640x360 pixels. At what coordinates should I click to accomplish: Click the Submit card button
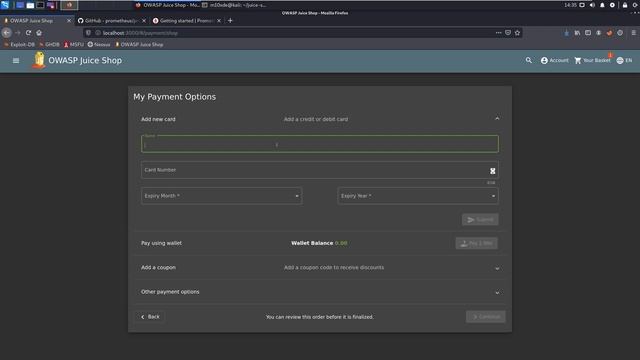pyautogui.click(x=480, y=220)
